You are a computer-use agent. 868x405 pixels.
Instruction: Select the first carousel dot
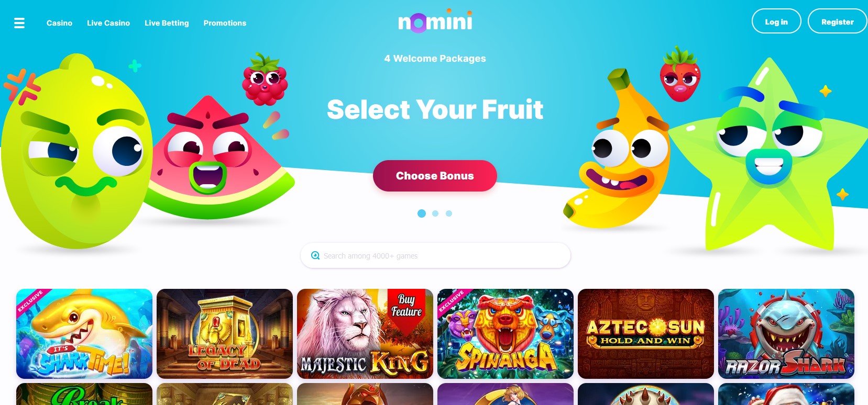click(x=421, y=213)
